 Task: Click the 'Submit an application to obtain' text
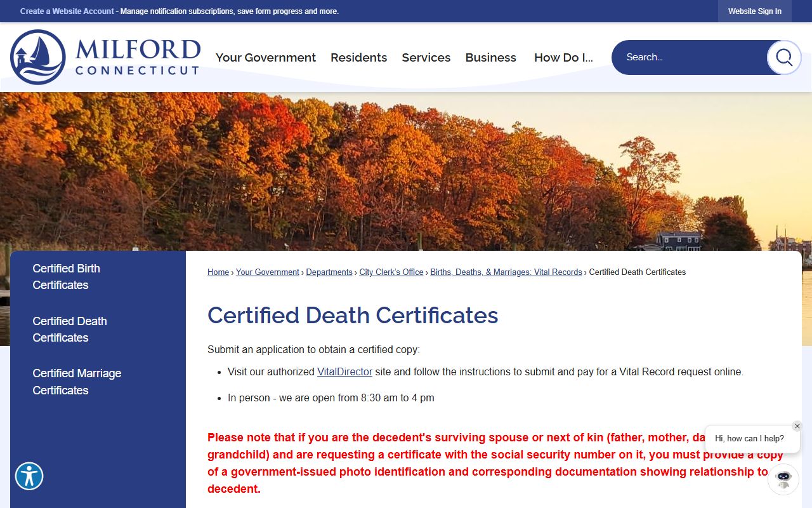pos(313,349)
